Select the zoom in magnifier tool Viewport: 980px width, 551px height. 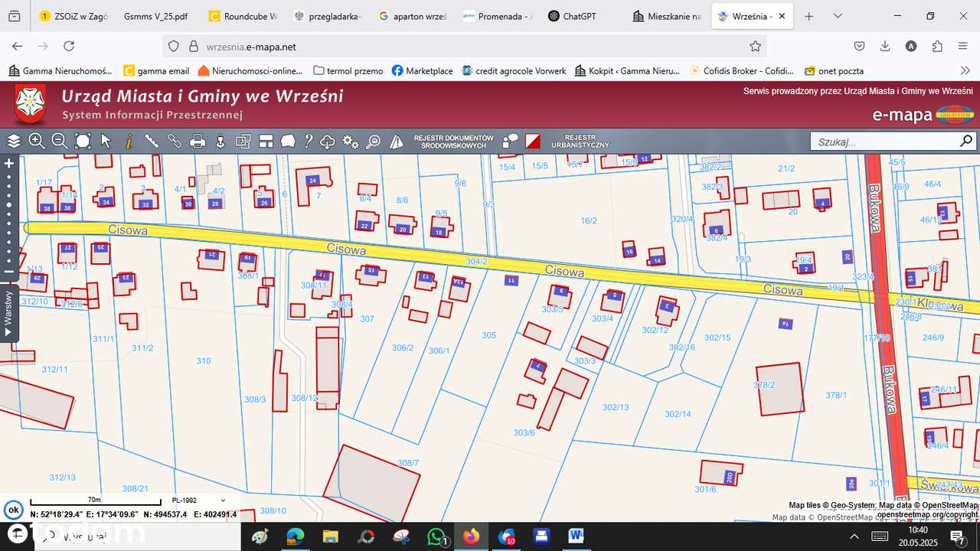point(37,141)
